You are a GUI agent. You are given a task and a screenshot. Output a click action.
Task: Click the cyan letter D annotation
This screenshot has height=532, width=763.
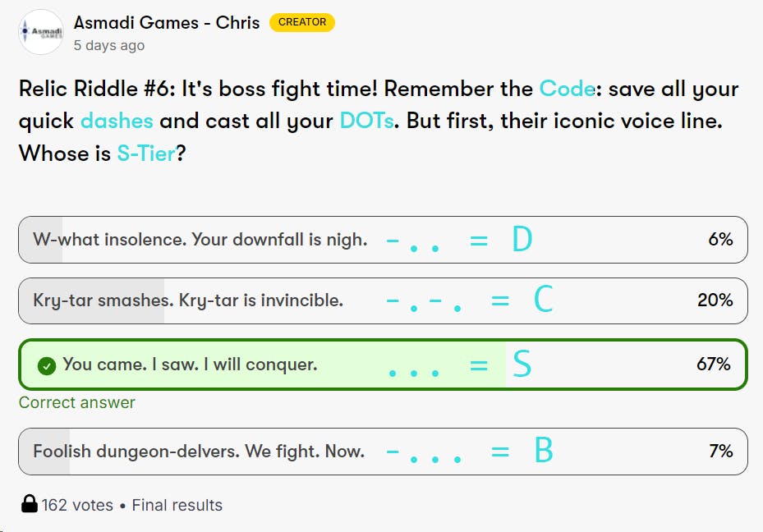[522, 240]
